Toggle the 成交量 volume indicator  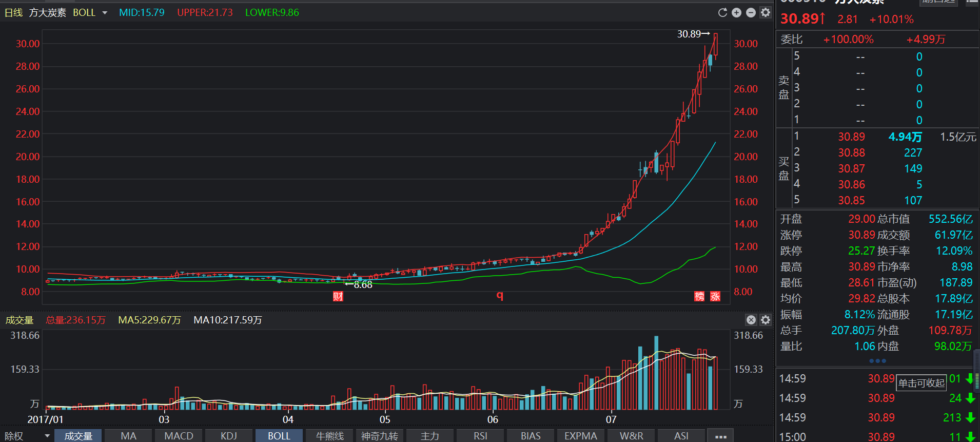click(78, 436)
